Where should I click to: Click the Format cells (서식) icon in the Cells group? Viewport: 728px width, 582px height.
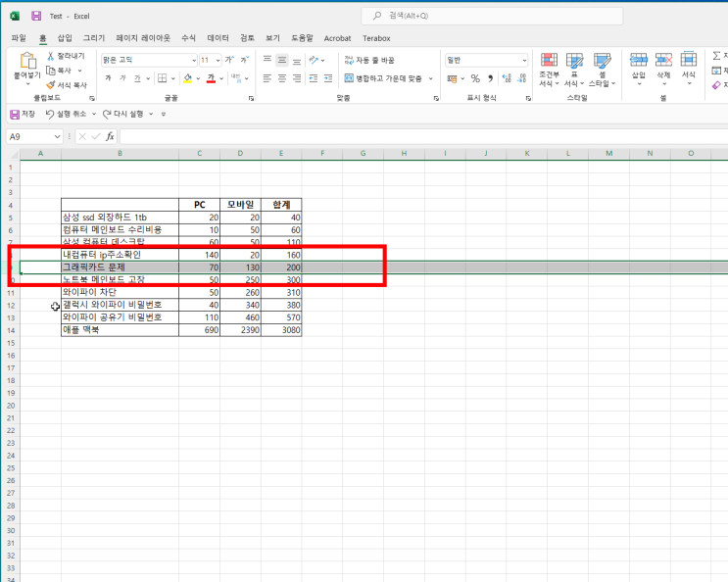(689, 60)
